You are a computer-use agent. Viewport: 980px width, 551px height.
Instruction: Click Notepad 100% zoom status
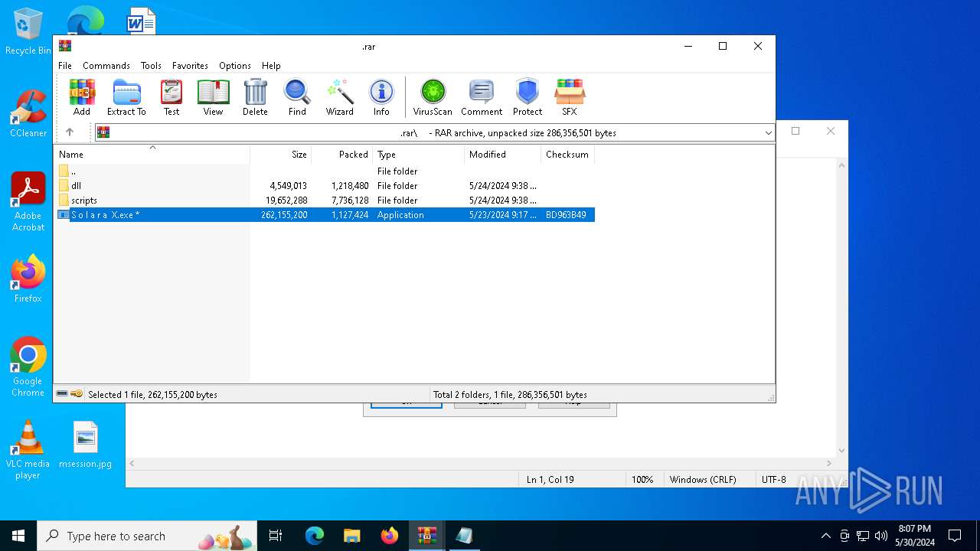click(642, 479)
